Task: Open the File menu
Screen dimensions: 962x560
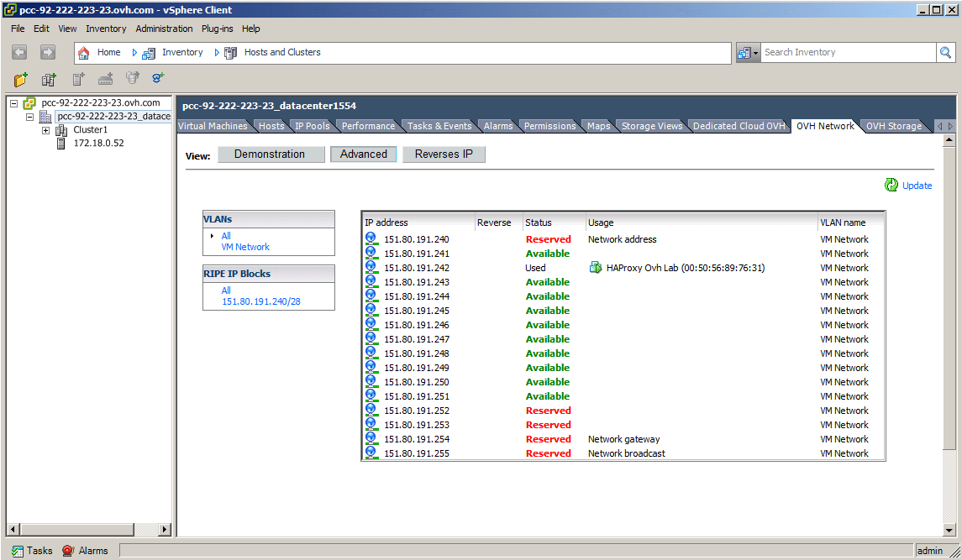Action: (x=18, y=29)
